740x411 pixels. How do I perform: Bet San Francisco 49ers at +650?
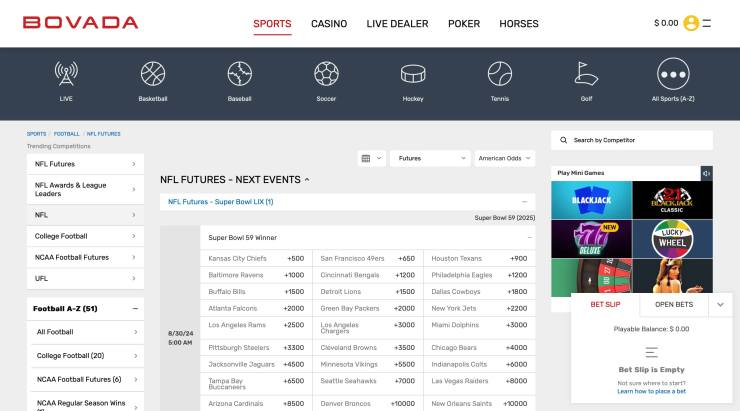click(x=368, y=259)
